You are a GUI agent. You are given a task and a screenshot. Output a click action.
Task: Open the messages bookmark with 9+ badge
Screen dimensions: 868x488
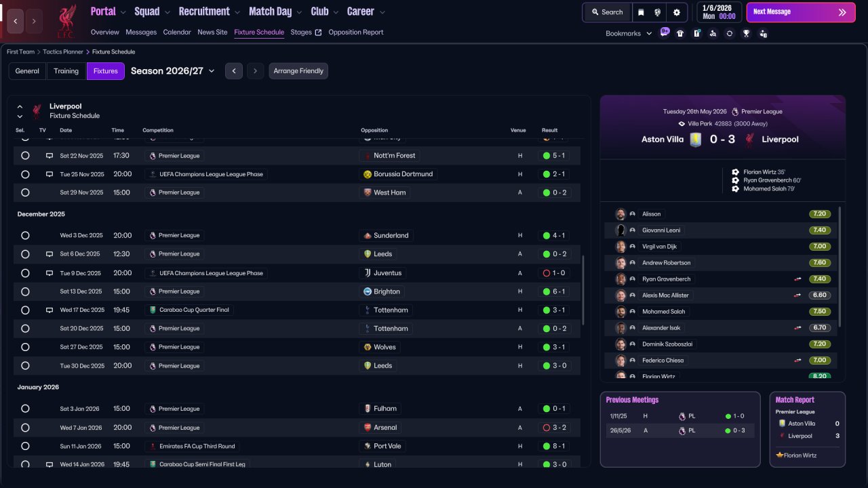(664, 33)
